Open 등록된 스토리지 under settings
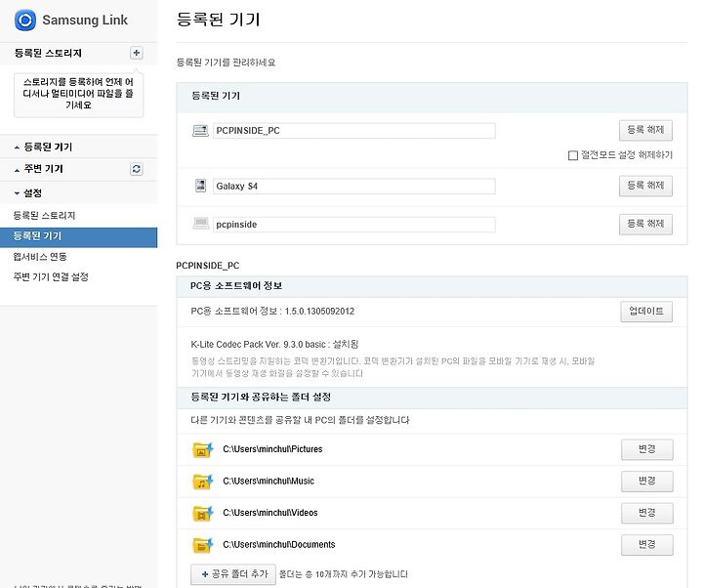This screenshot has height=588, width=703. pyautogui.click(x=44, y=216)
